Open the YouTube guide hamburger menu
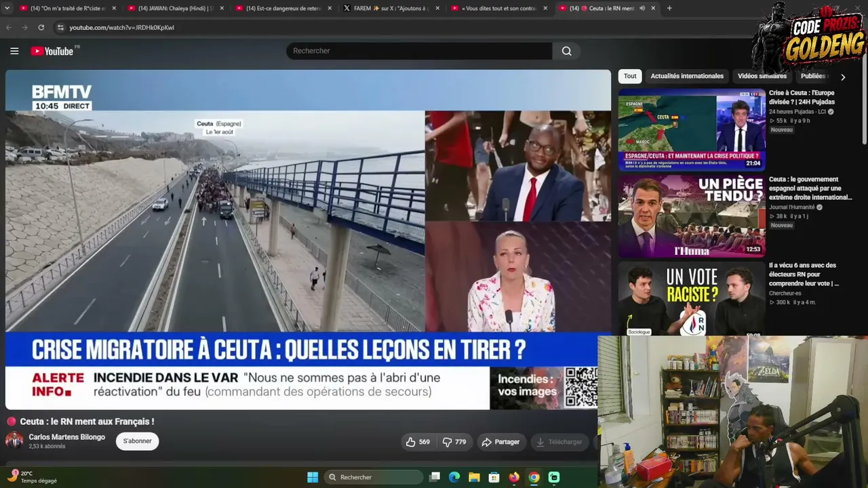The height and width of the screenshot is (488, 868). [x=14, y=51]
